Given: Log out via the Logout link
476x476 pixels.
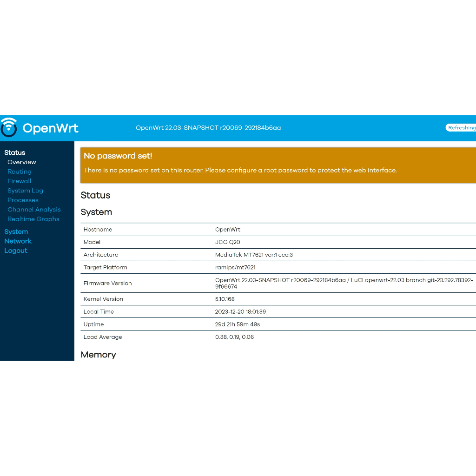Looking at the screenshot, I should 16,251.
